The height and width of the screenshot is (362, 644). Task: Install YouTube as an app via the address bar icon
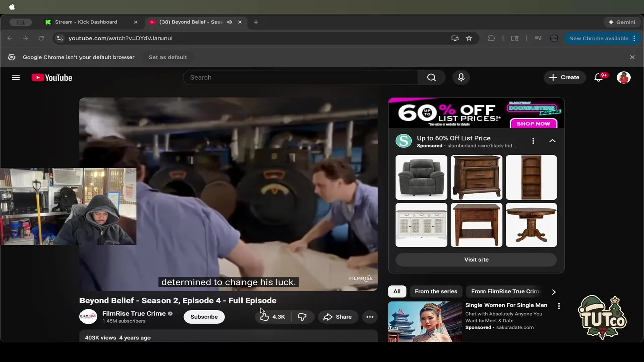click(455, 38)
